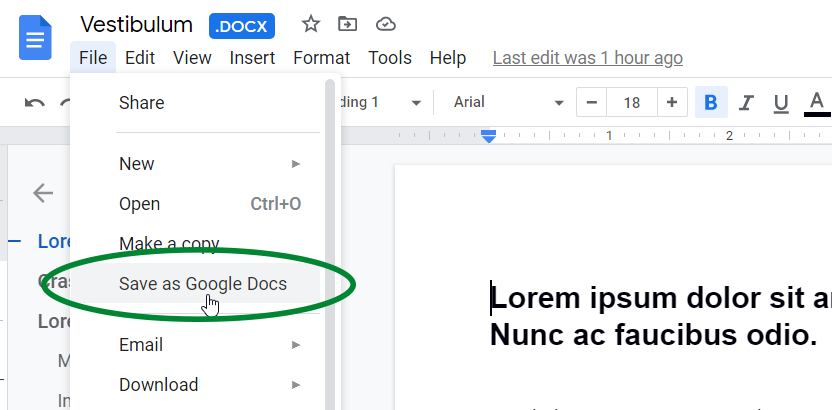Click the Lorem ipsum heading text in document
Screen dimensions: 832x410
[661, 298]
